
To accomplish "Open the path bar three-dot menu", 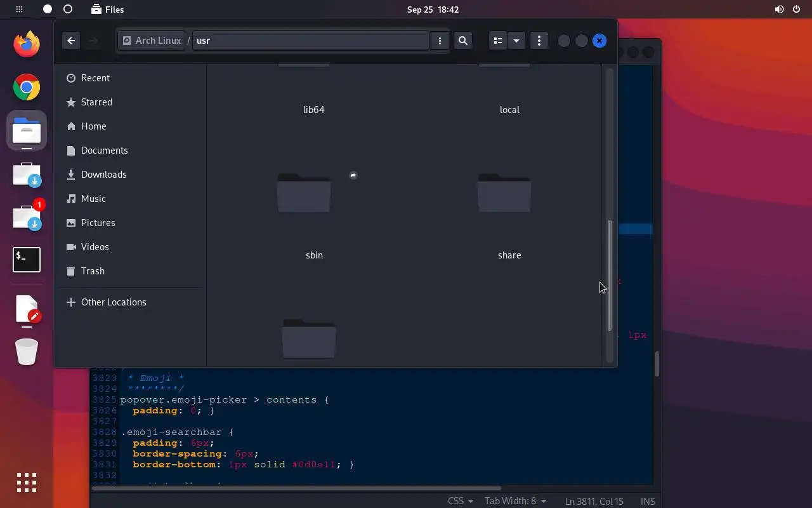I will pos(440,41).
